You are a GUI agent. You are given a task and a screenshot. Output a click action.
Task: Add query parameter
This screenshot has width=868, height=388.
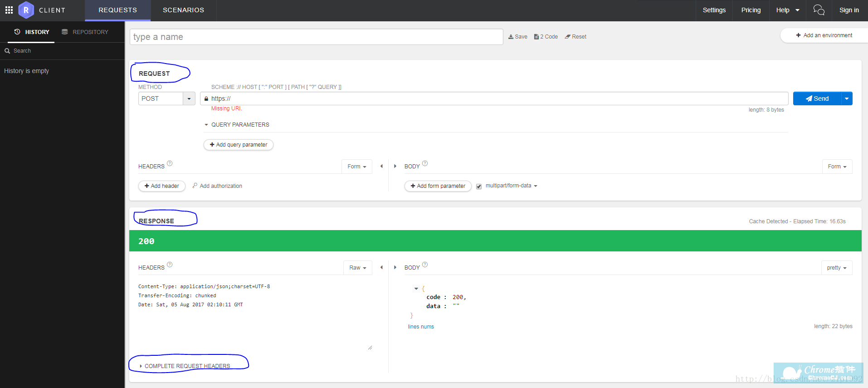239,145
